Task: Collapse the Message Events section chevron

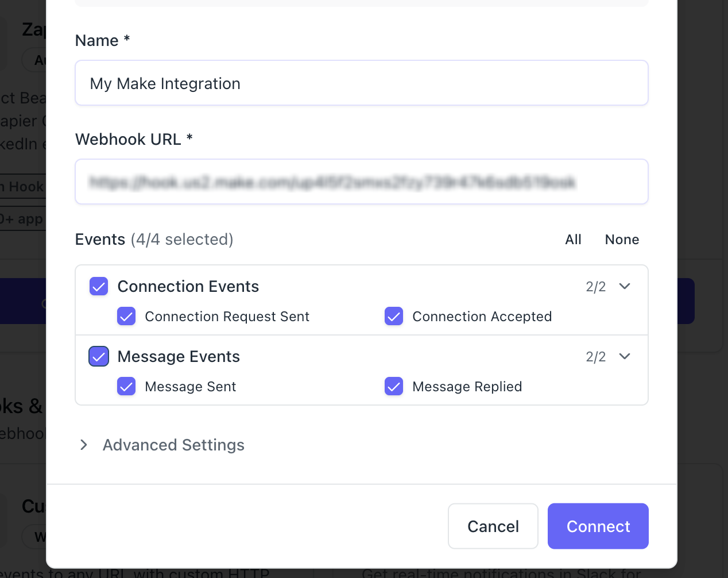Action: [x=625, y=356]
